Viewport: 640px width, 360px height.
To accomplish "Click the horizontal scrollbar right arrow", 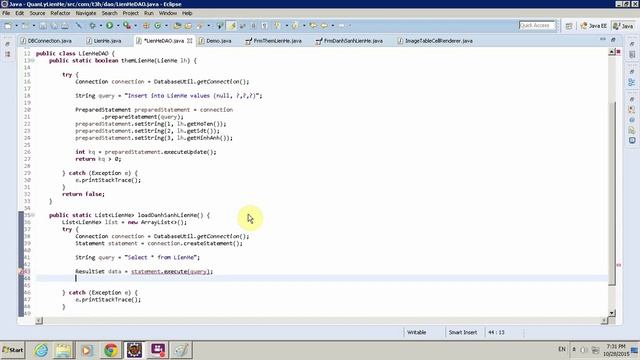I will 604,321.
